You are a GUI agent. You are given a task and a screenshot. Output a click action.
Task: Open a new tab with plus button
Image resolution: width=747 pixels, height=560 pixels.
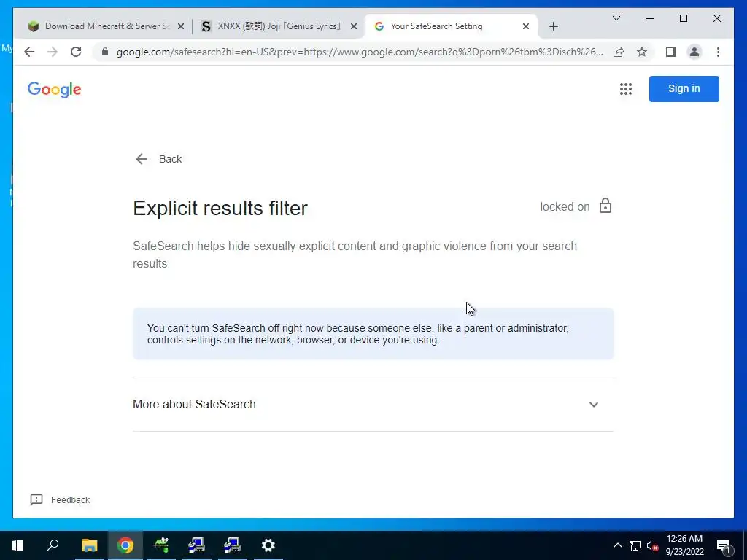tap(553, 26)
